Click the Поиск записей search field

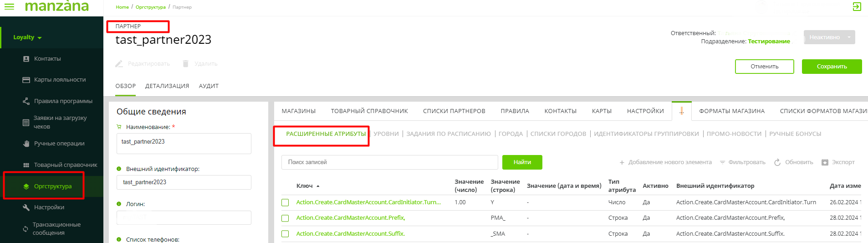coord(389,162)
